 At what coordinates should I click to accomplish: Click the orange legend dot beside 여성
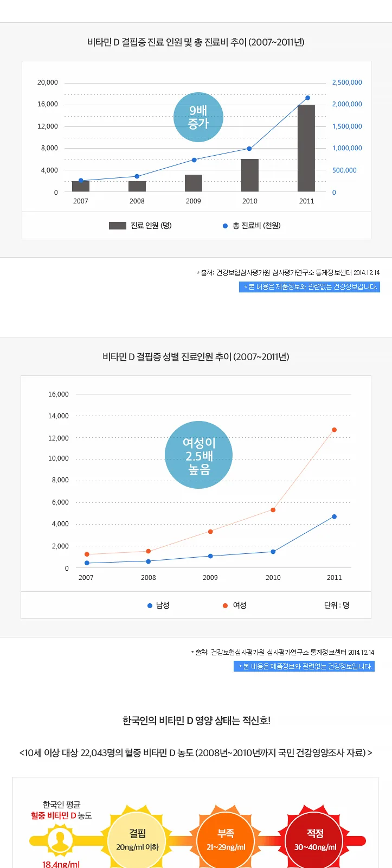(x=225, y=605)
